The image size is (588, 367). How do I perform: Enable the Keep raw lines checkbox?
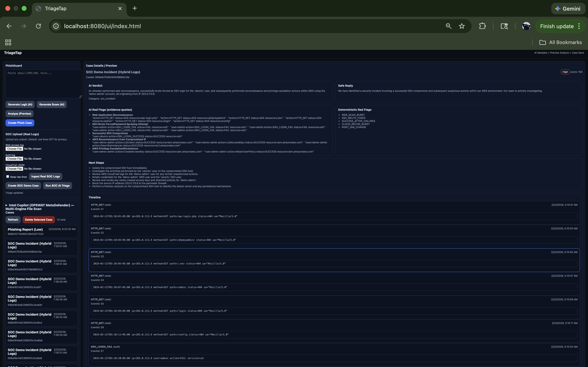pyautogui.click(x=8, y=176)
